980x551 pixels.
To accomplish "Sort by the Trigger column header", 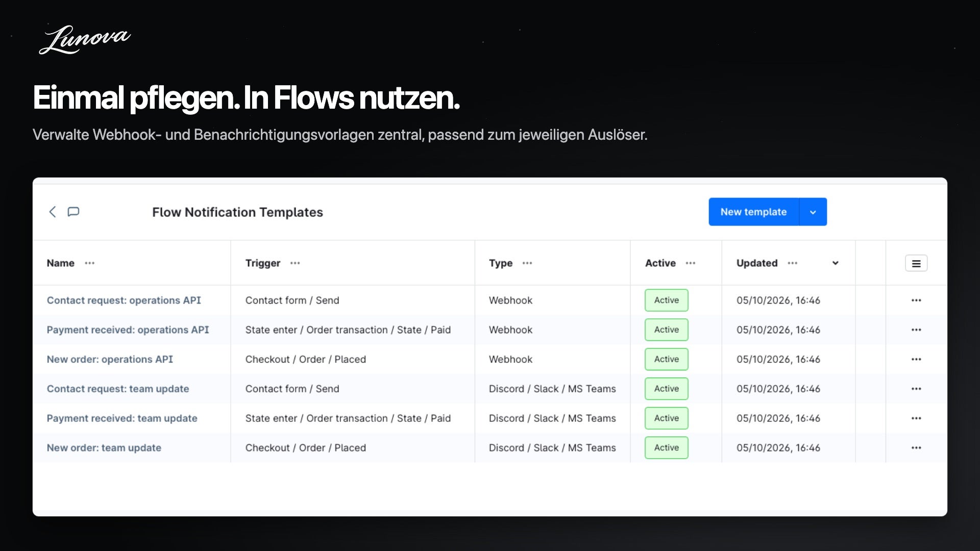I will point(263,263).
